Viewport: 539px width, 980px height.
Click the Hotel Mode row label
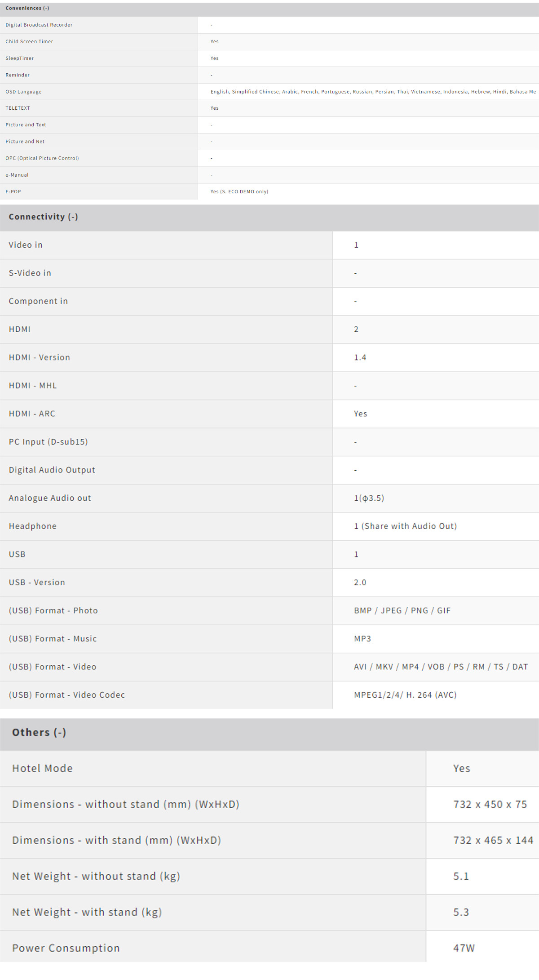[x=42, y=768]
